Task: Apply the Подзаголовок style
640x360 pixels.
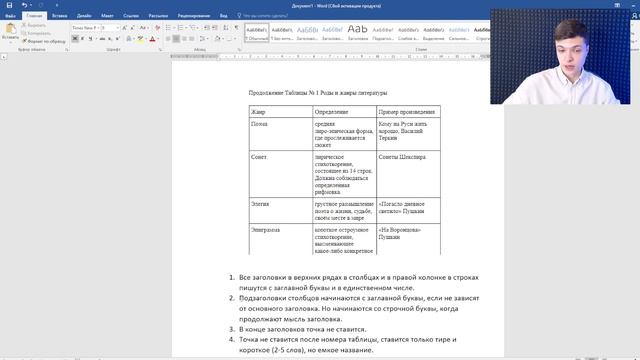Action: [x=383, y=33]
